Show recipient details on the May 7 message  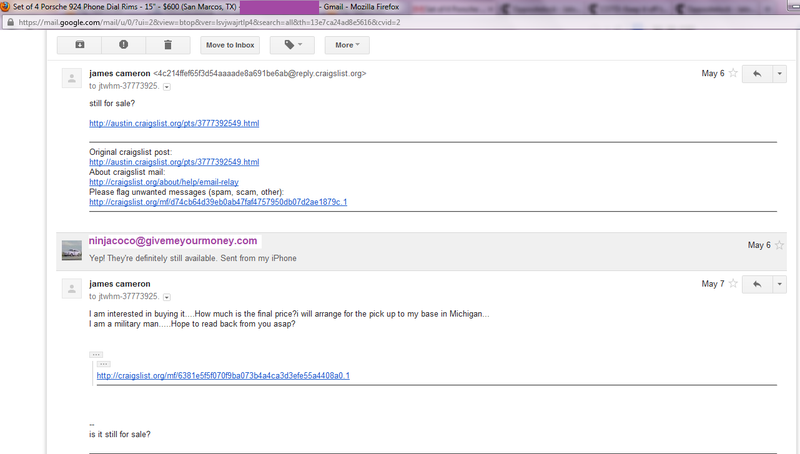(167, 297)
